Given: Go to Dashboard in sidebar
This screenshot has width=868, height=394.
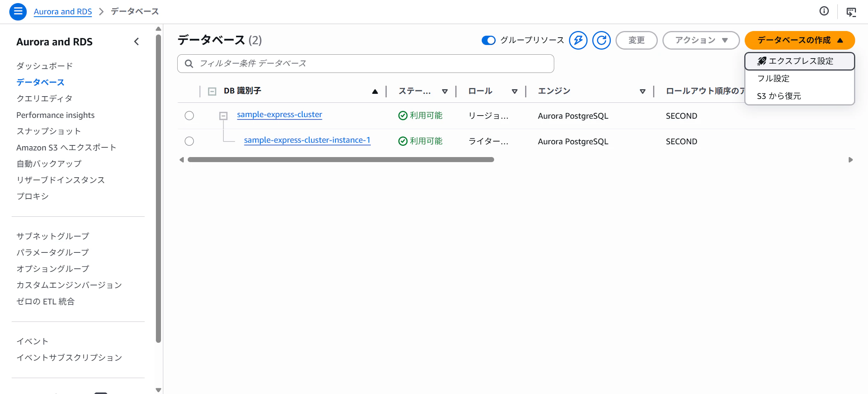Looking at the screenshot, I should click(x=45, y=66).
